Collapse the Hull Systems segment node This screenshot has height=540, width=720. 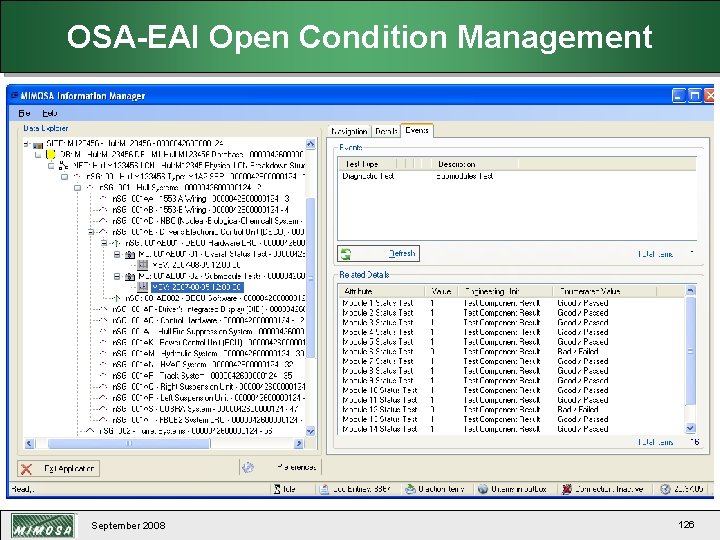pos(78,188)
